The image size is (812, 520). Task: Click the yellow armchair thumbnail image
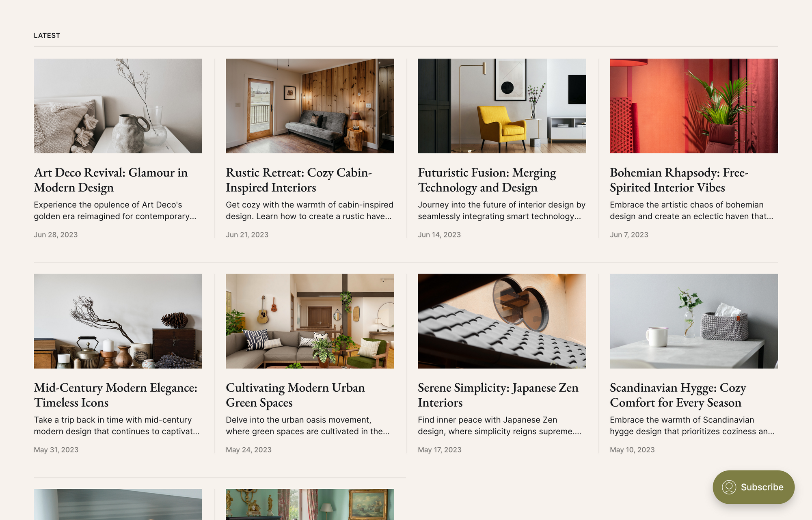point(502,106)
